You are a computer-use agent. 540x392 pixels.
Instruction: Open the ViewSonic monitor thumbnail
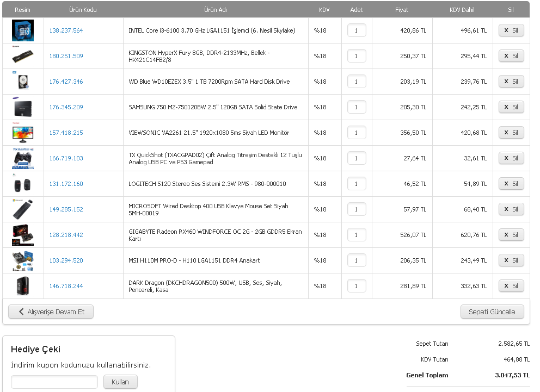[x=23, y=132]
